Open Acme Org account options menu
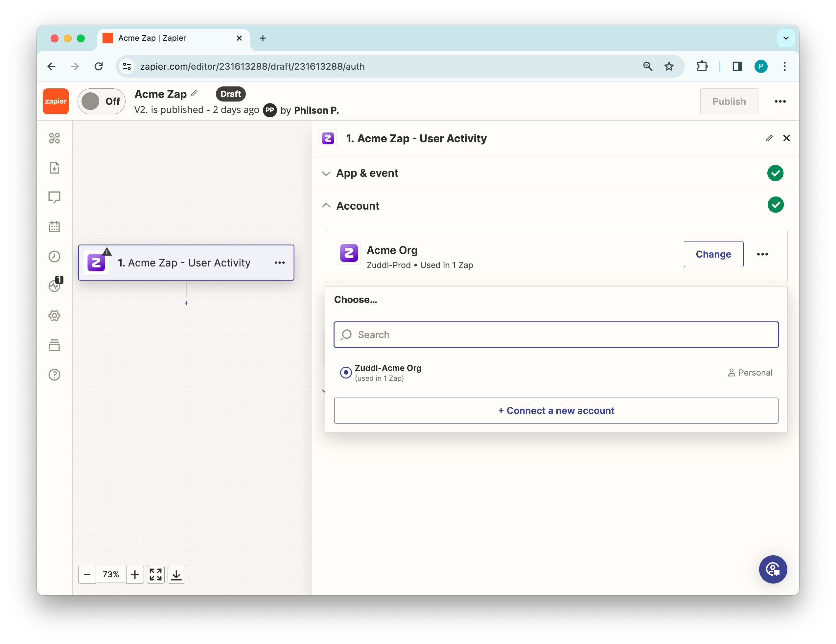The image size is (836, 644). (x=762, y=254)
